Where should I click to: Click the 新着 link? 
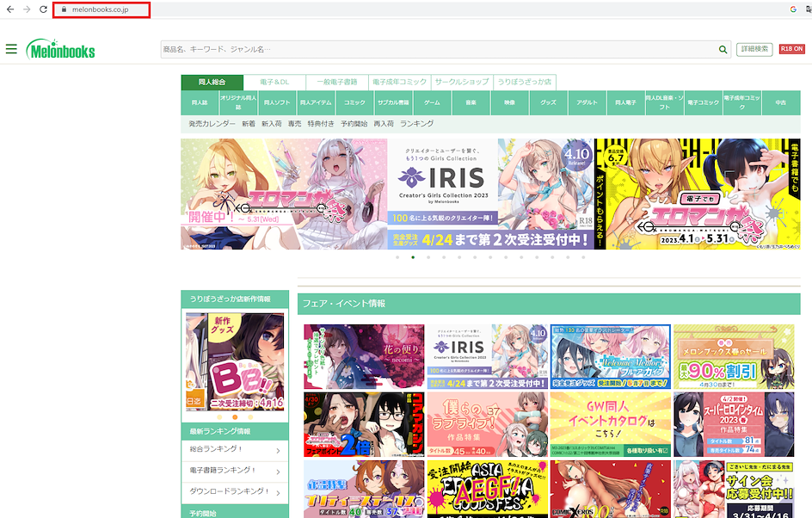tap(249, 124)
